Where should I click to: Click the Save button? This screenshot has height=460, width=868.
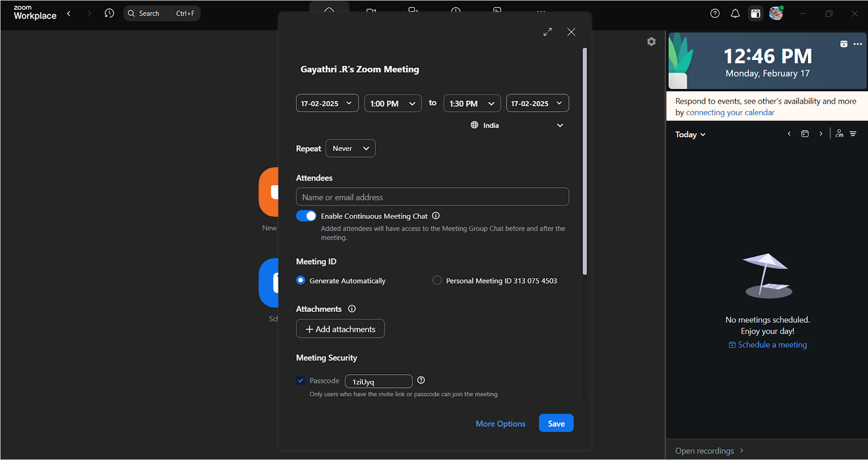556,424
